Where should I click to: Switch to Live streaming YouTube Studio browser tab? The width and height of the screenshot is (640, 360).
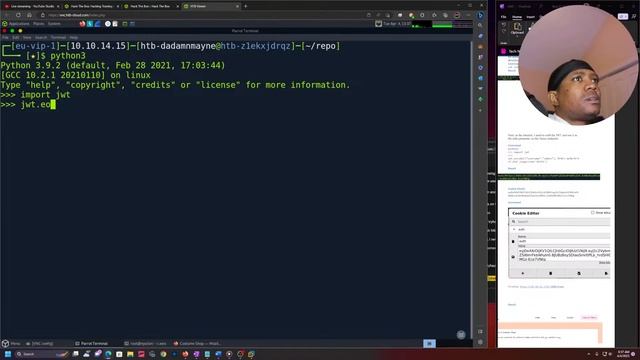[32, 6]
